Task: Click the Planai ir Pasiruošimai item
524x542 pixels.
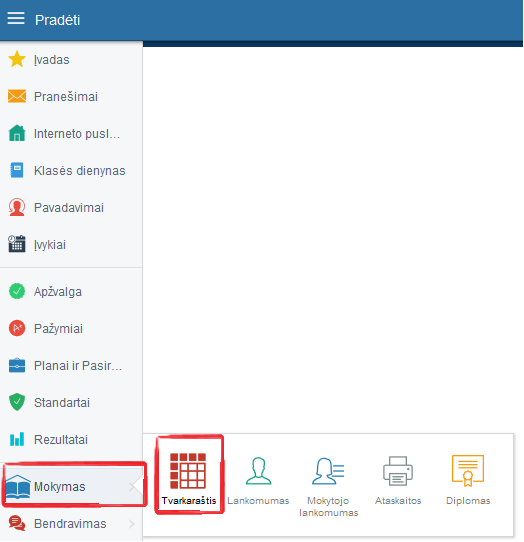Action: pyautogui.click(x=71, y=365)
